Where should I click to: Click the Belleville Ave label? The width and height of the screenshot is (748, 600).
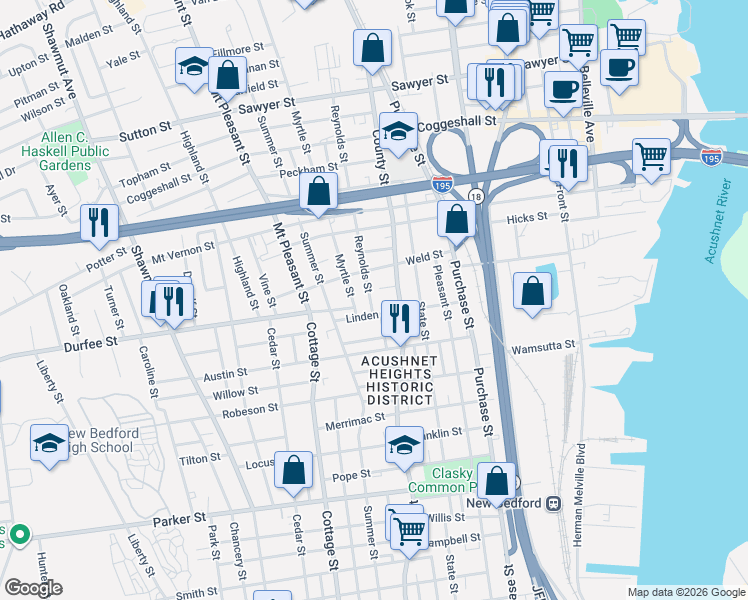pyautogui.click(x=587, y=103)
